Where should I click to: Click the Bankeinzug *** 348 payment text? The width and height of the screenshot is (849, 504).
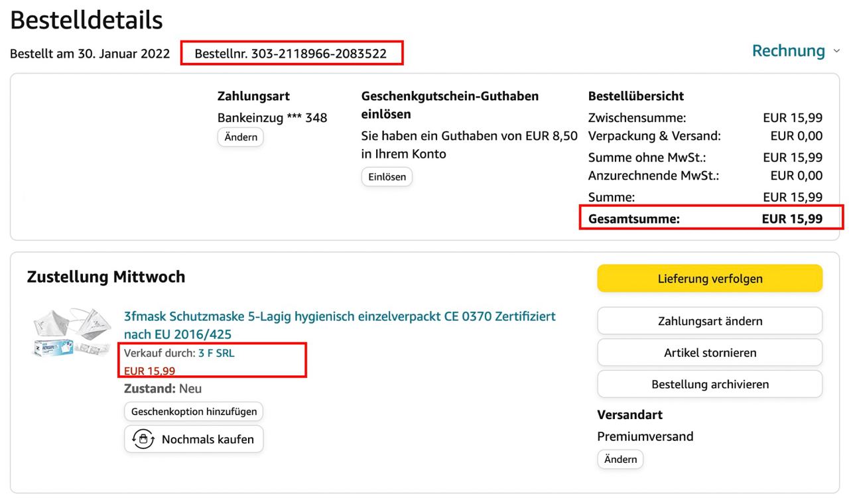click(272, 118)
